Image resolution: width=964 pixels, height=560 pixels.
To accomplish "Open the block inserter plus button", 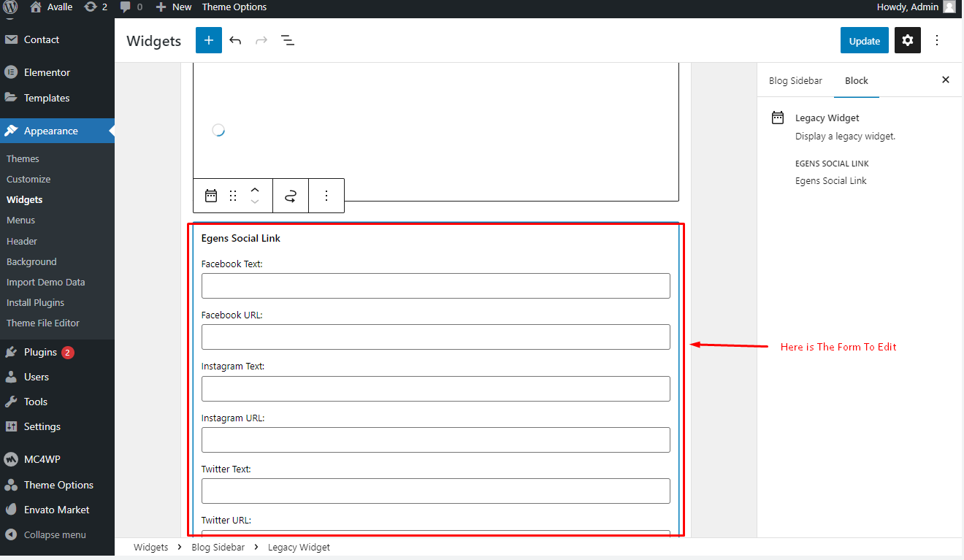I will 208,40.
